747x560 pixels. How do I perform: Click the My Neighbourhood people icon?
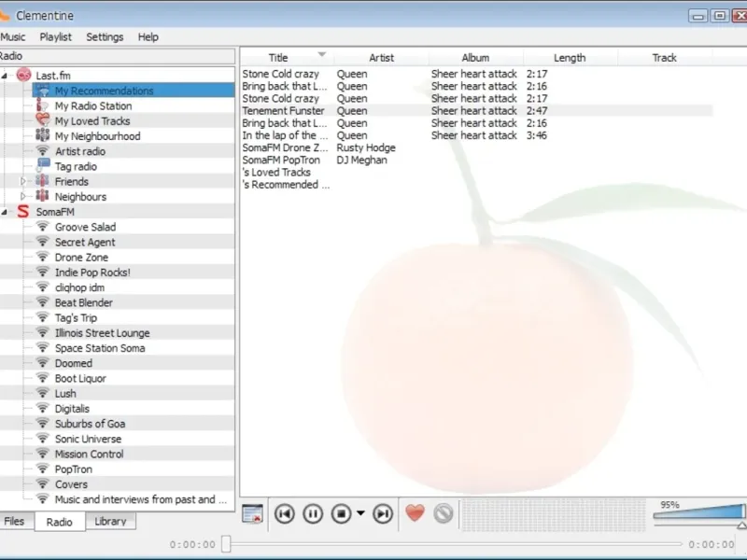pyautogui.click(x=42, y=135)
